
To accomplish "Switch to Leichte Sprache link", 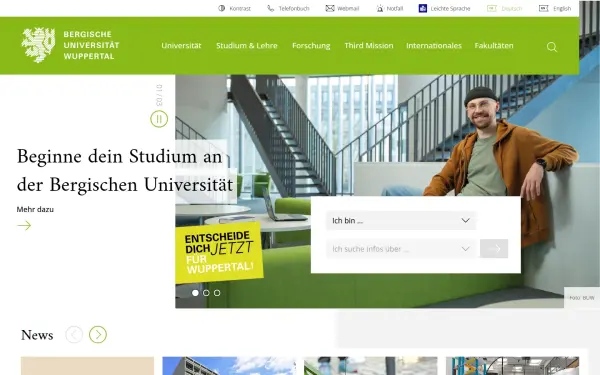I will 450,8.
